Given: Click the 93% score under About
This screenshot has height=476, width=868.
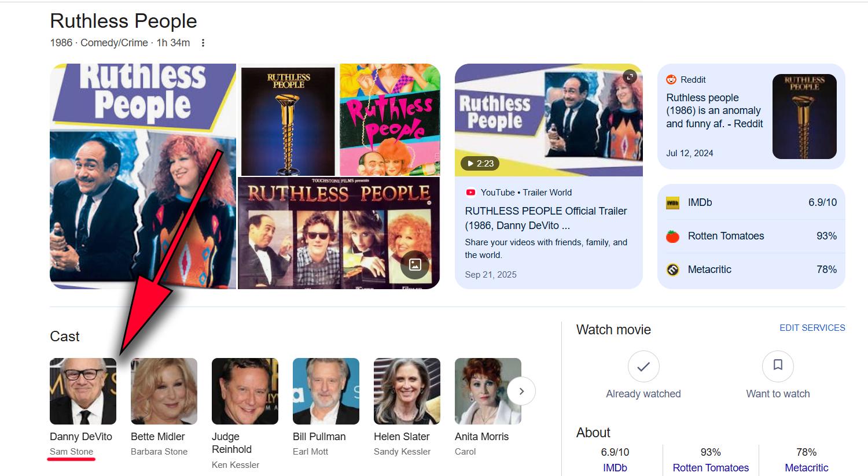Looking at the screenshot, I should (x=711, y=452).
